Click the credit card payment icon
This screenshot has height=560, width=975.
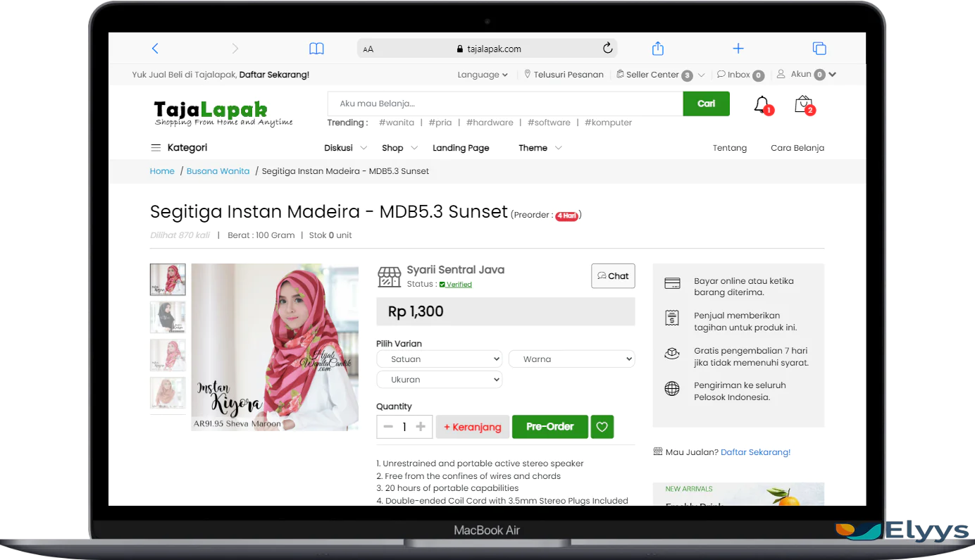672,283
